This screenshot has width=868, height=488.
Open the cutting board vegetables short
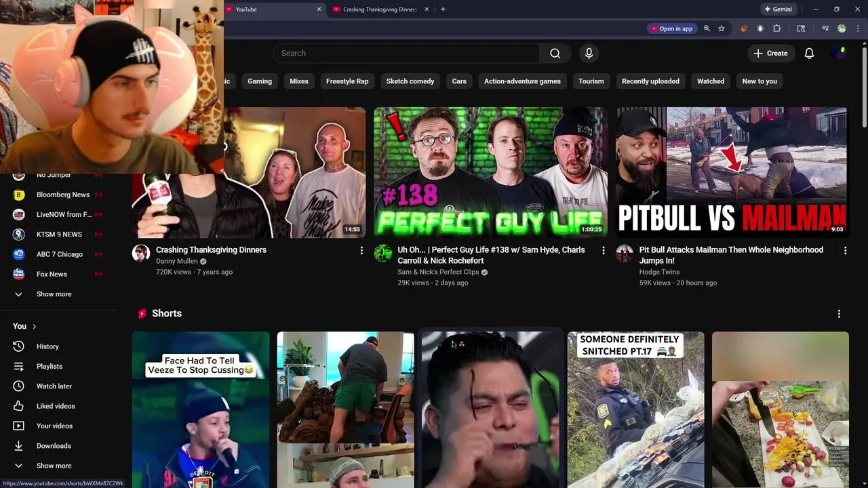coord(781,409)
